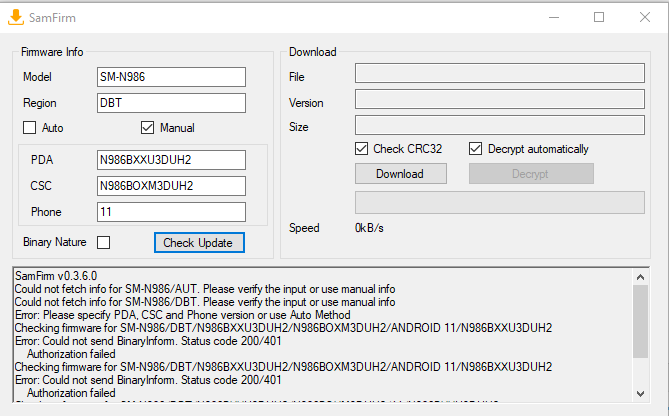The image size is (669, 416).
Task: Click the 'SamFirm v0.3.6.0' log line
Action: click(x=56, y=276)
